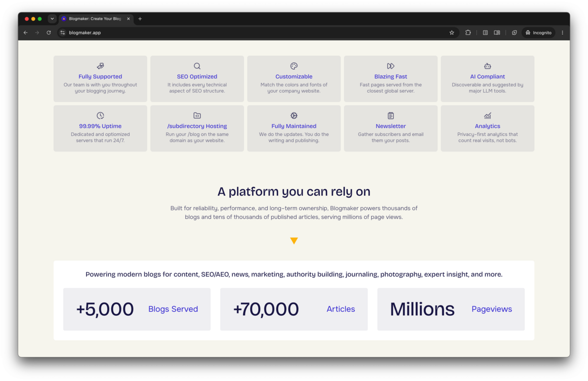This screenshot has width=588, height=381.
Task: Click the SEO Optimized heading
Action: coord(197,76)
